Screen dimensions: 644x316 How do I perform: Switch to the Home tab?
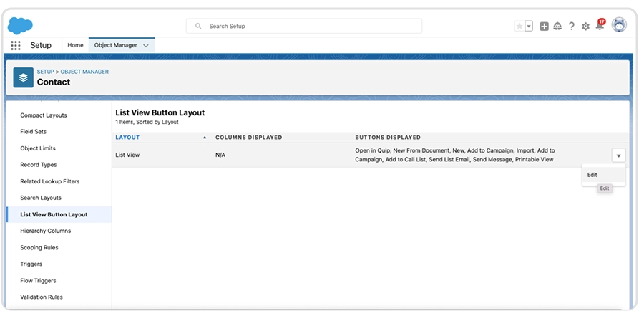(x=75, y=45)
